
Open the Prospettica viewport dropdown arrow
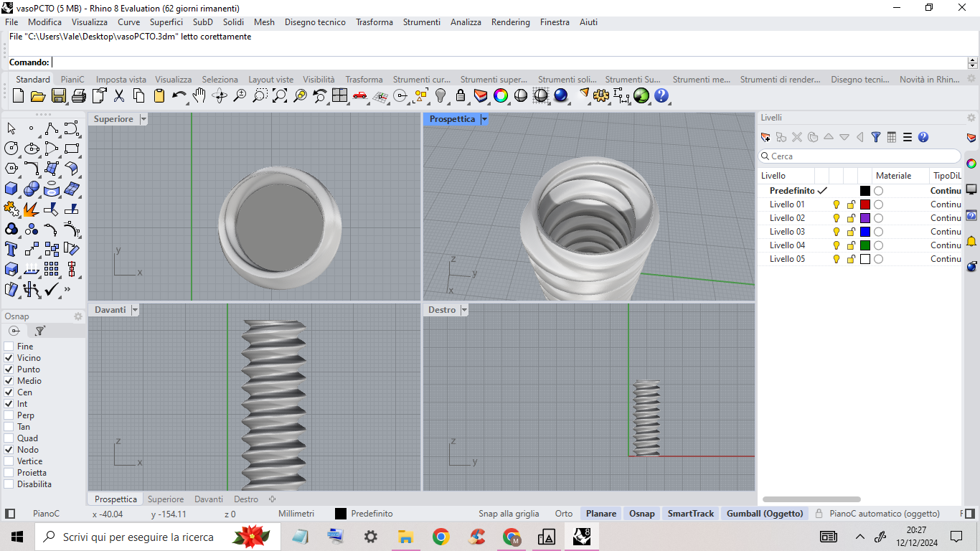(x=484, y=119)
